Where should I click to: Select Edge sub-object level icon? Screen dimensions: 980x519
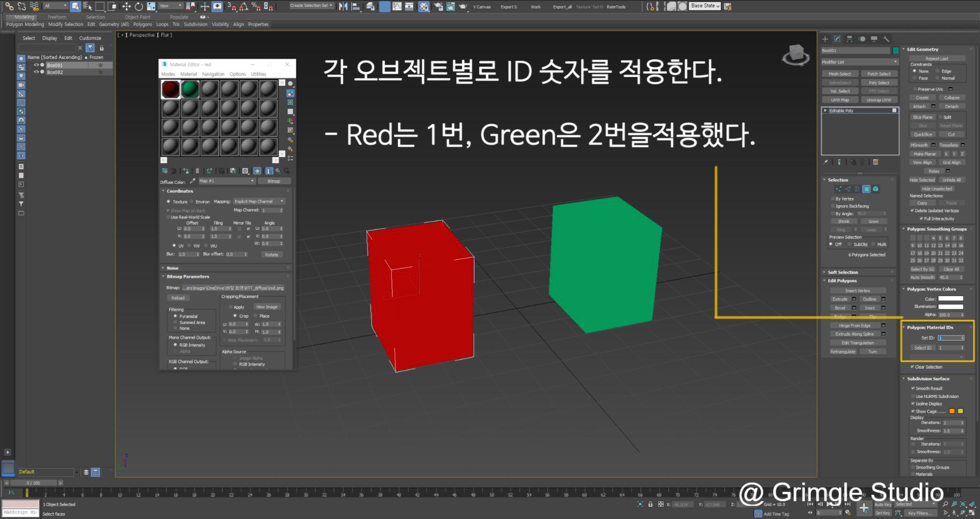pyautogui.click(x=848, y=189)
